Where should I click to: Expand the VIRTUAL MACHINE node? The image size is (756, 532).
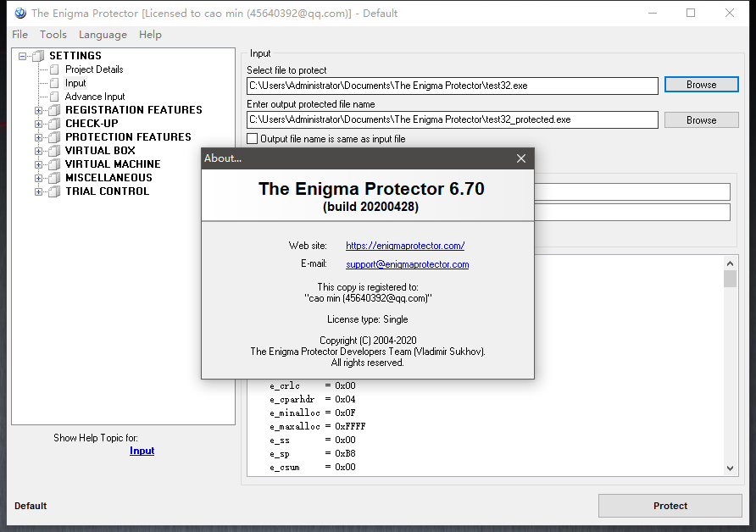(x=39, y=164)
